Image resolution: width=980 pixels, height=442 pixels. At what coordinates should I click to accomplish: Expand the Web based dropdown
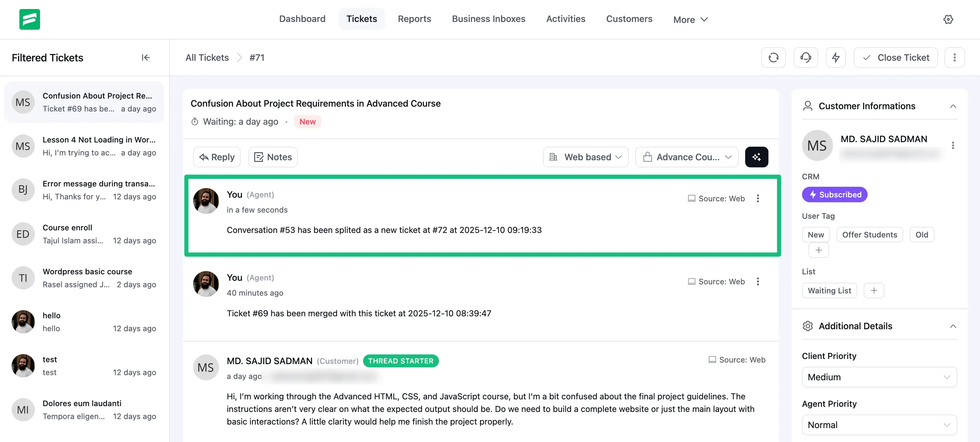(586, 157)
